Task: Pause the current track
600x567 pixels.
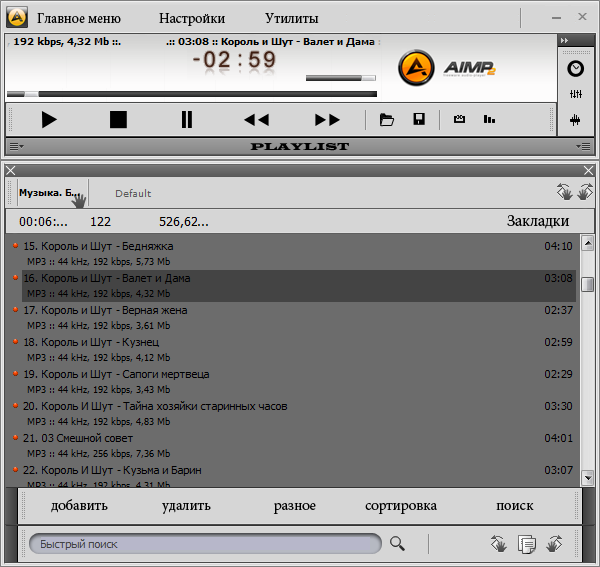Action: [x=187, y=120]
